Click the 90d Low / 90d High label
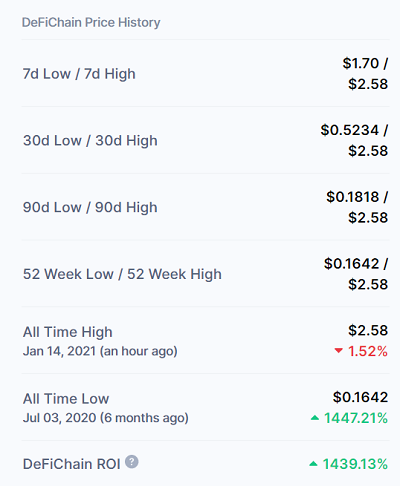Screen dimensions: 400x486 (90, 207)
